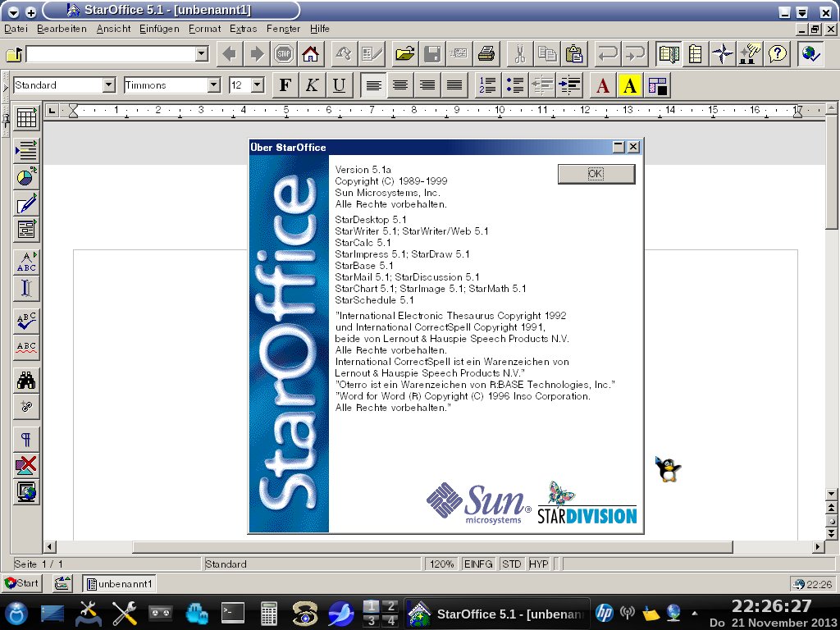This screenshot has width=840, height=630.
Task: Click the STOP loading icon
Action: tap(283, 53)
